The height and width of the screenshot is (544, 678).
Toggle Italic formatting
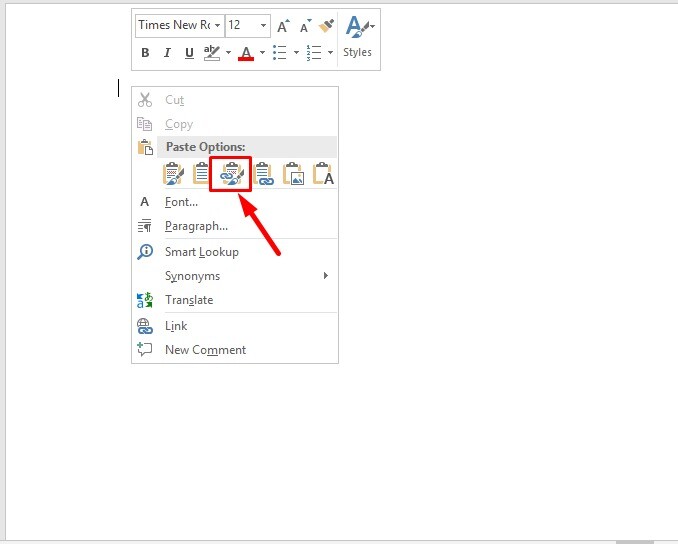[167, 53]
